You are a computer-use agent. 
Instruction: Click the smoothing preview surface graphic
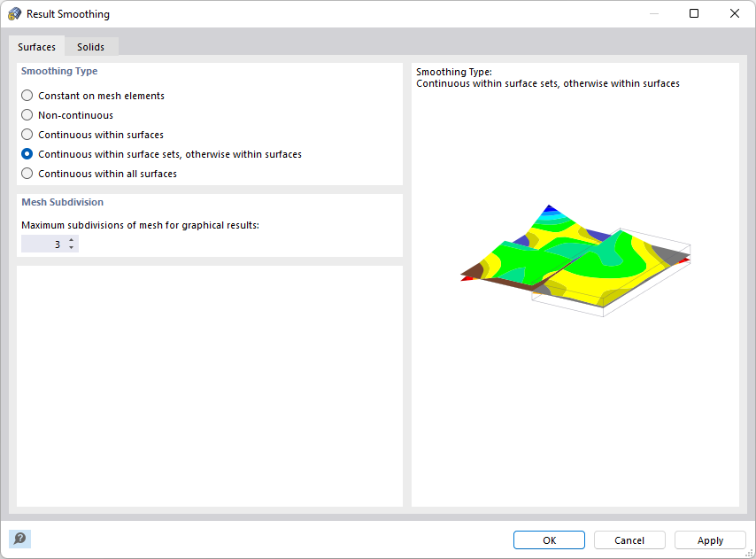[575, 260]
